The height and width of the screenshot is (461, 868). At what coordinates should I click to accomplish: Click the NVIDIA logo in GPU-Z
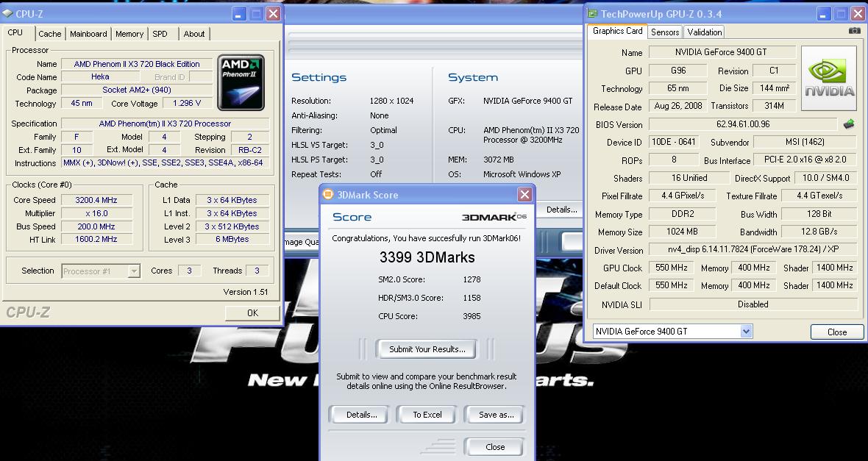pyautogui.click(x=829, y=77)
